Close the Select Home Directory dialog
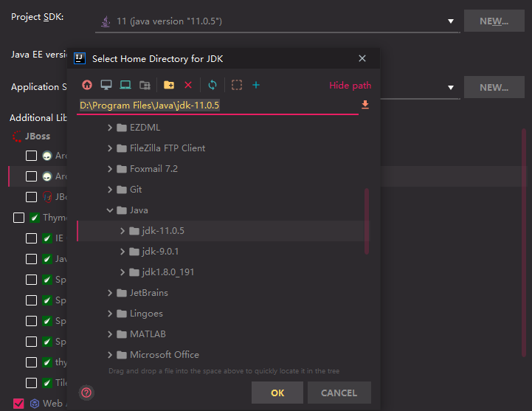 click(x=362, y=58)
